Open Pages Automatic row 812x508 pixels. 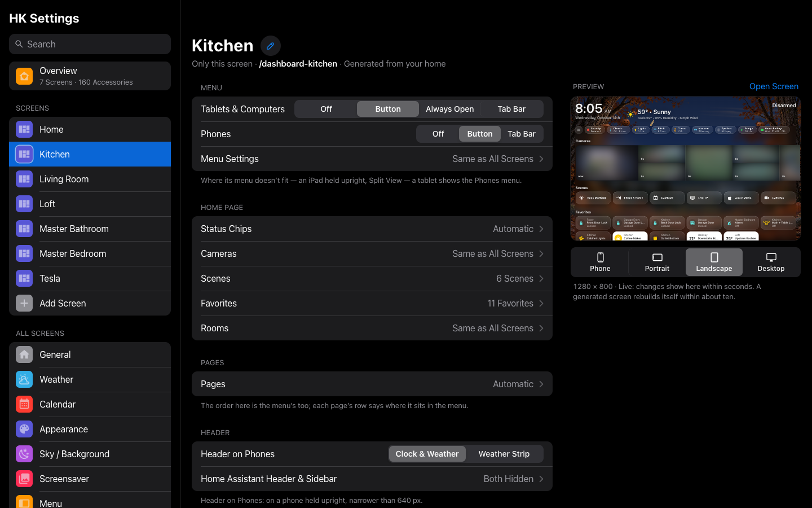click(372, 384)
